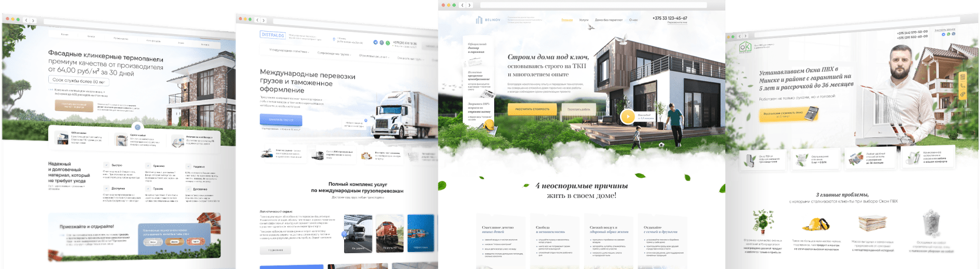Click the calculator icon on the yellow window-cost button
The height and width of the screenshot is (269, 980).
(811, 112)
